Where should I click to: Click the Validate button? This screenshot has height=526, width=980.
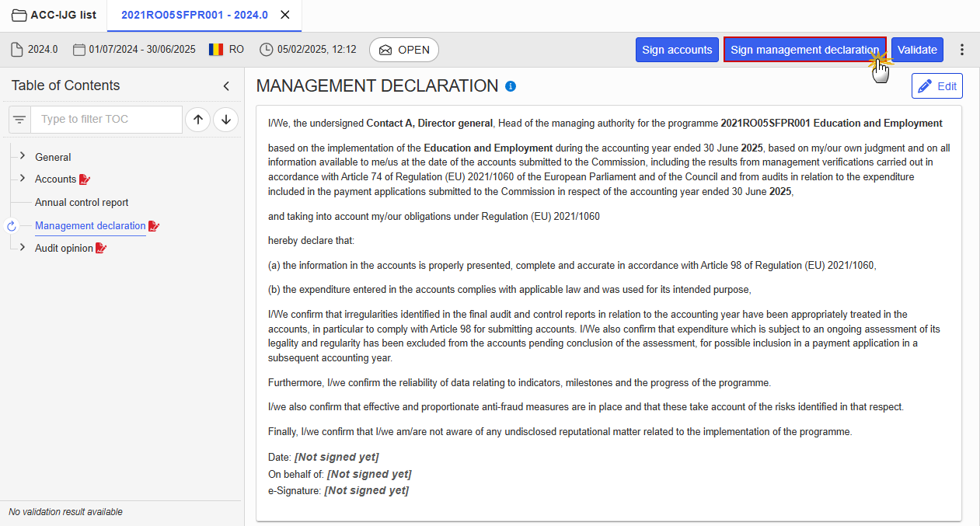(x=917, y=50)
